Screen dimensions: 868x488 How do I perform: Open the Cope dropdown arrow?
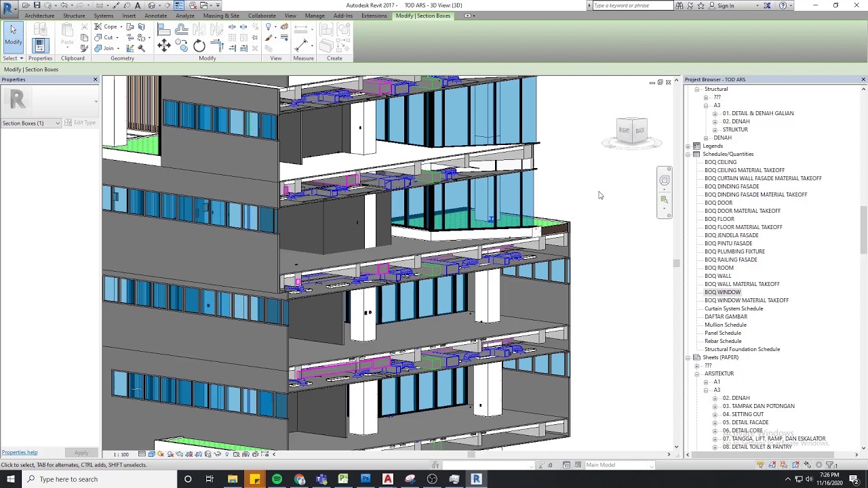121,27
